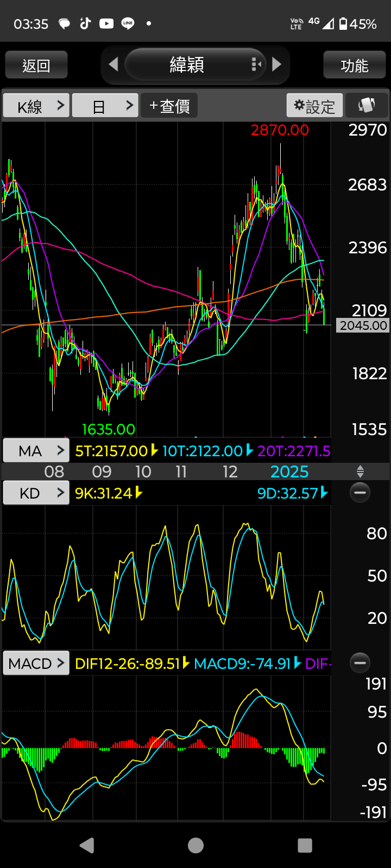391x868 pixels.
Task: Open chart 設定 settings with gear icon
Action: (x=315, y=105)
